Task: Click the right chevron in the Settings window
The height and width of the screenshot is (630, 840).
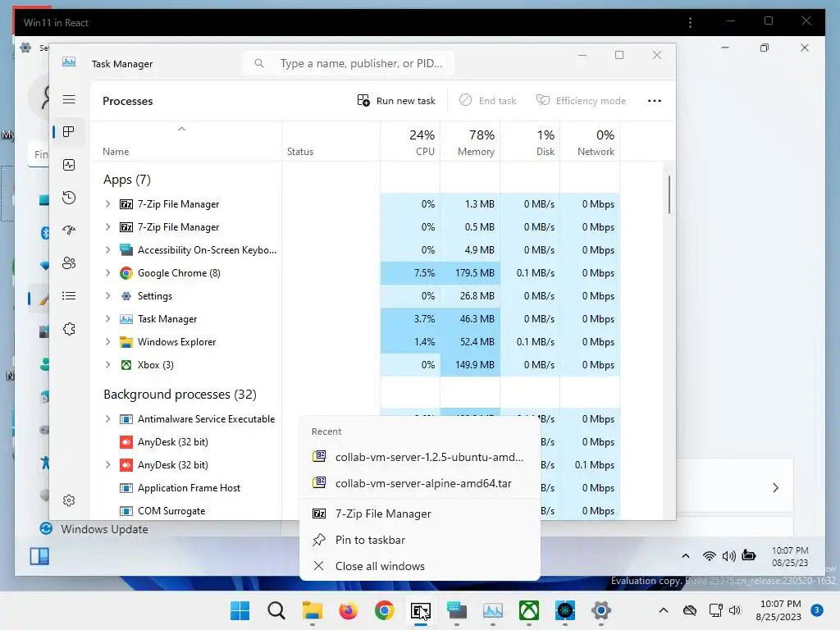Action: click(775, 488)
